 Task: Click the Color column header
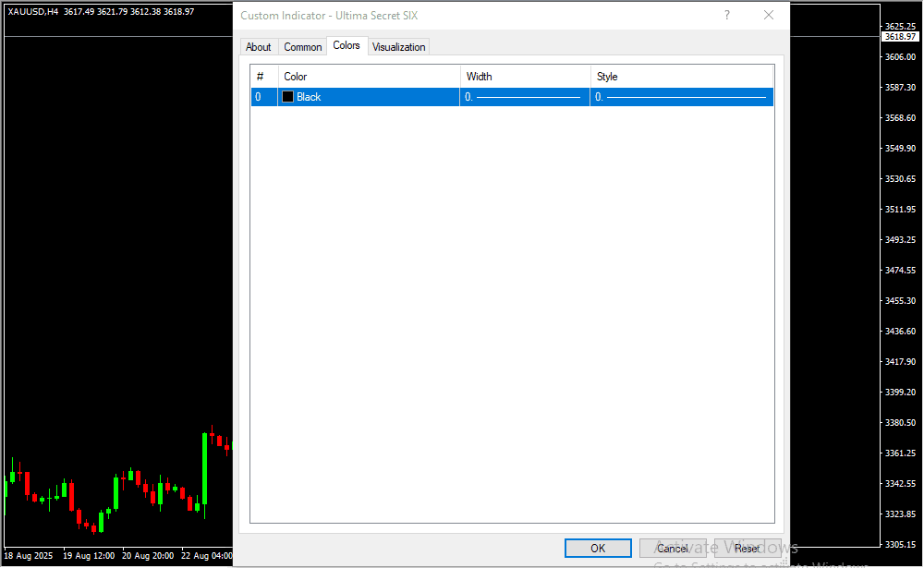pyautogui.click(x=368, y=77)
